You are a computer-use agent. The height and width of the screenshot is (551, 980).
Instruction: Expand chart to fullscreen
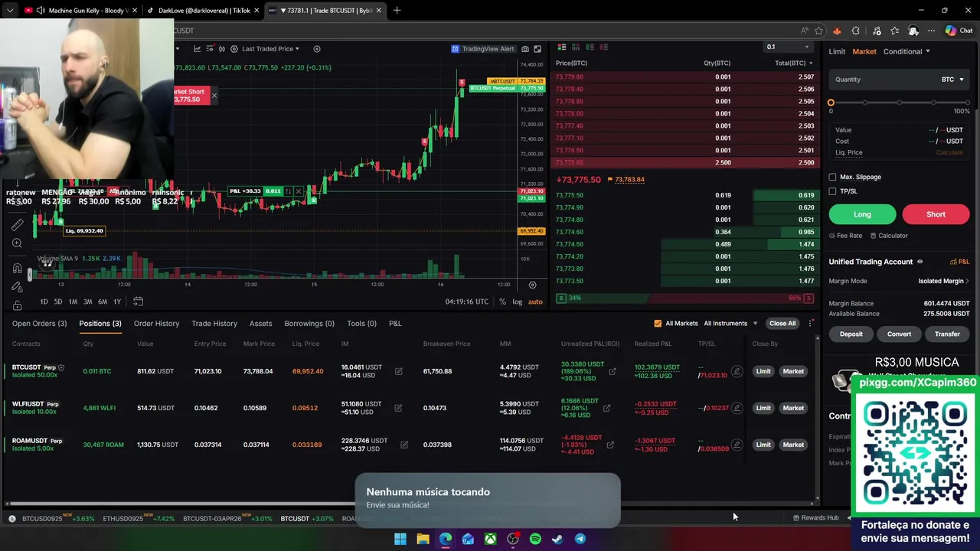(x=537, y=48)
